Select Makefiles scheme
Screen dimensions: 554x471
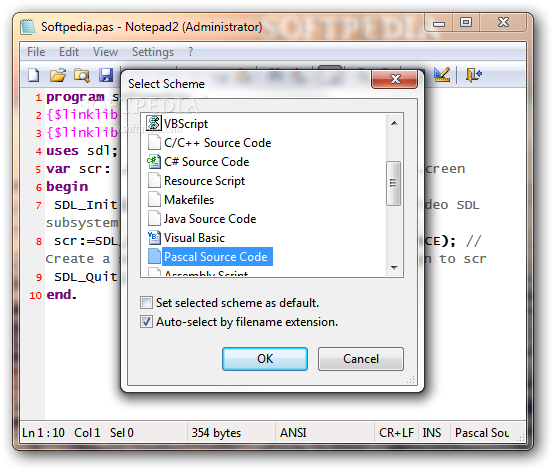[x=189, y=200]
